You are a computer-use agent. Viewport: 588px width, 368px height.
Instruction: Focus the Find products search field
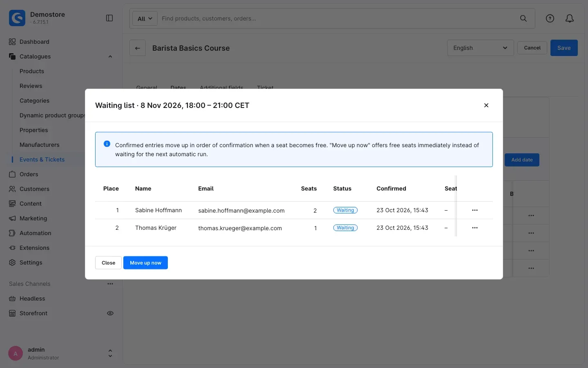tap(337, 18)
